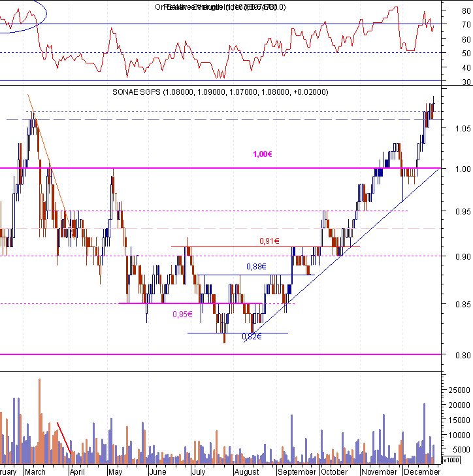
Task: Click the RSI 70 axis value
Action: click(x=466, y=25)
